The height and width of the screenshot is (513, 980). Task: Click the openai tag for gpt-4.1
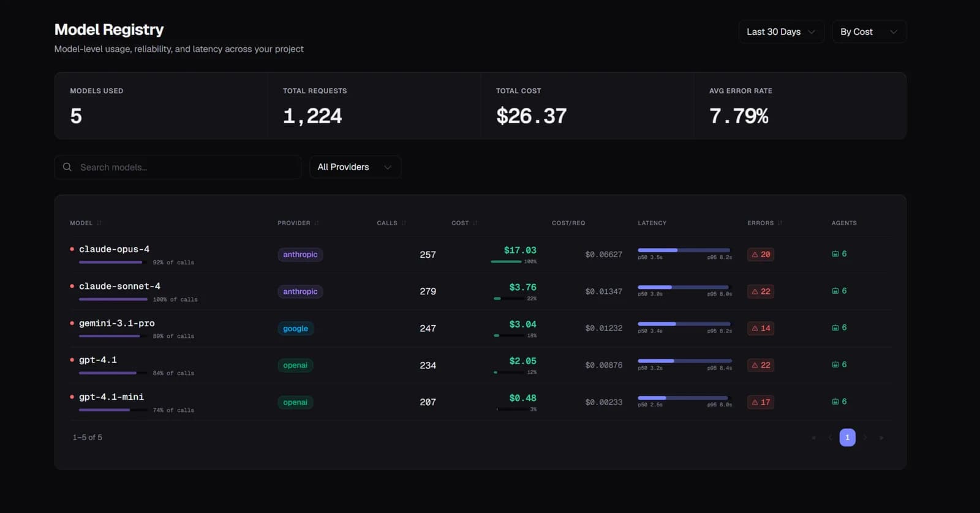point(295,365)
